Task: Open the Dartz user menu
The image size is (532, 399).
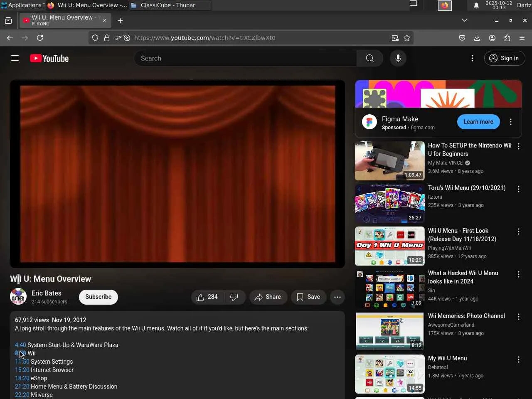Action: click(524, 5)
